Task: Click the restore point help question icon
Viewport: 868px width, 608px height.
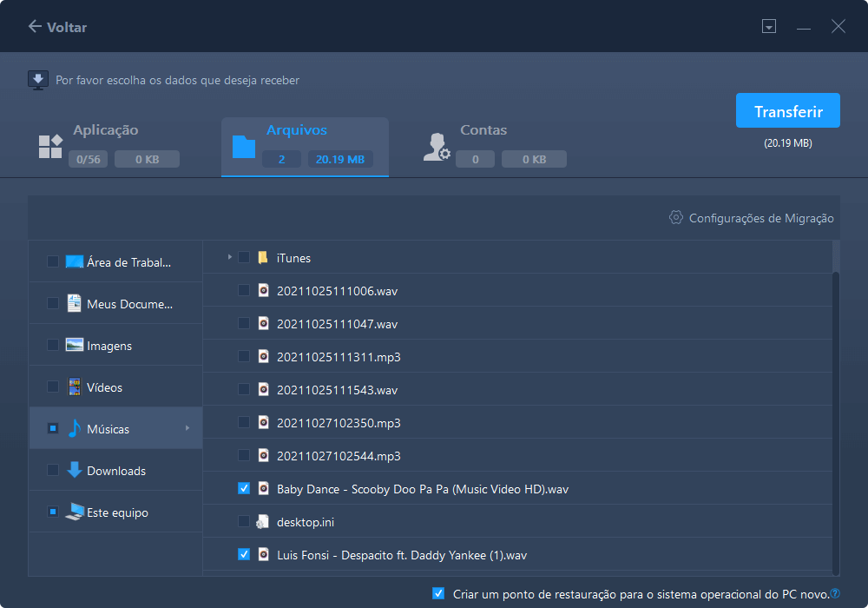Action: point(835,593)
